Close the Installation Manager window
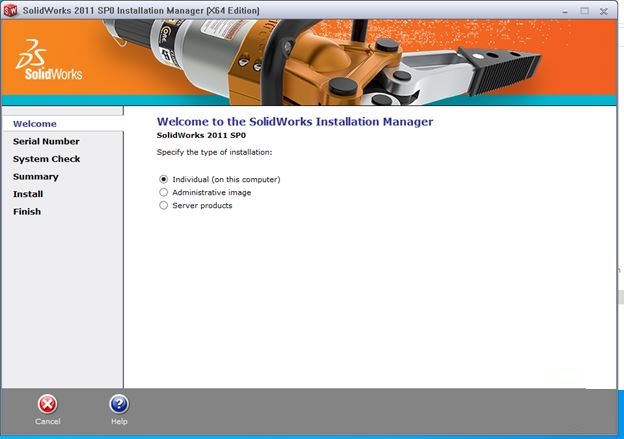This screenshot has height=439, width=624. [x=604, y=12]
